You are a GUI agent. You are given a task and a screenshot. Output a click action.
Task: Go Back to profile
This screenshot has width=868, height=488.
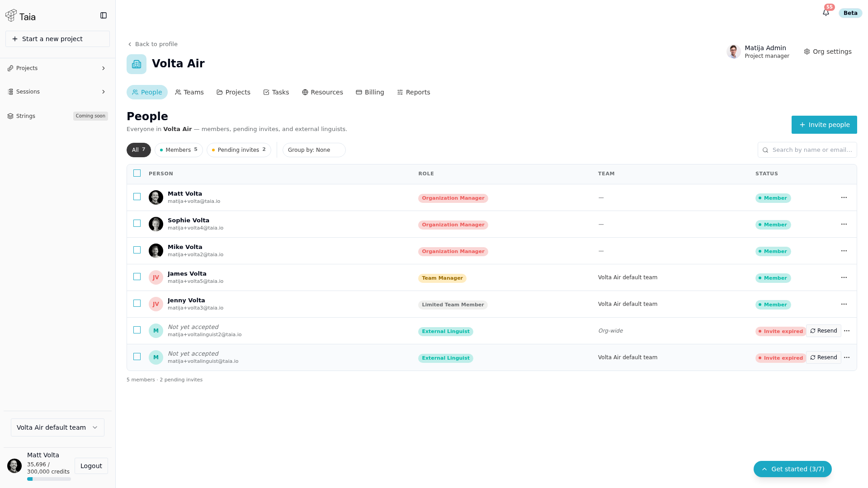click(x=153, y=44)
